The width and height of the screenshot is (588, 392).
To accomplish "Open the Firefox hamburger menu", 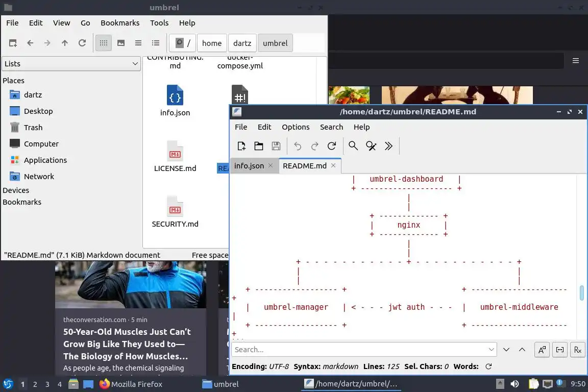I will tap(576, 61).
